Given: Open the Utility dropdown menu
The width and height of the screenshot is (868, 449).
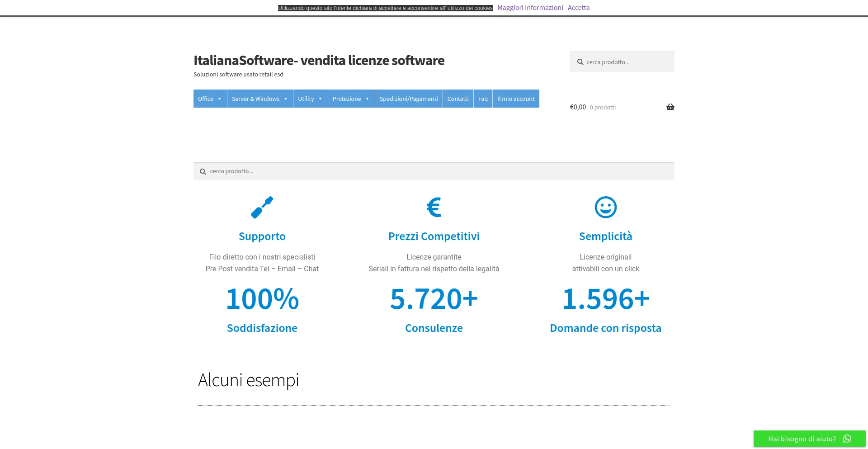Looking at the screenshot, I should click(310, 99).
